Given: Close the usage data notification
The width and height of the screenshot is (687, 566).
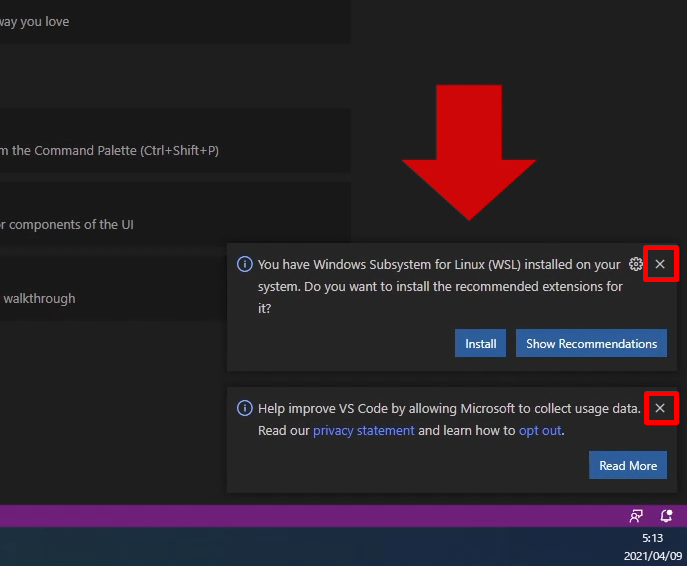Looking at the screenshot, I should click(660, 408).
